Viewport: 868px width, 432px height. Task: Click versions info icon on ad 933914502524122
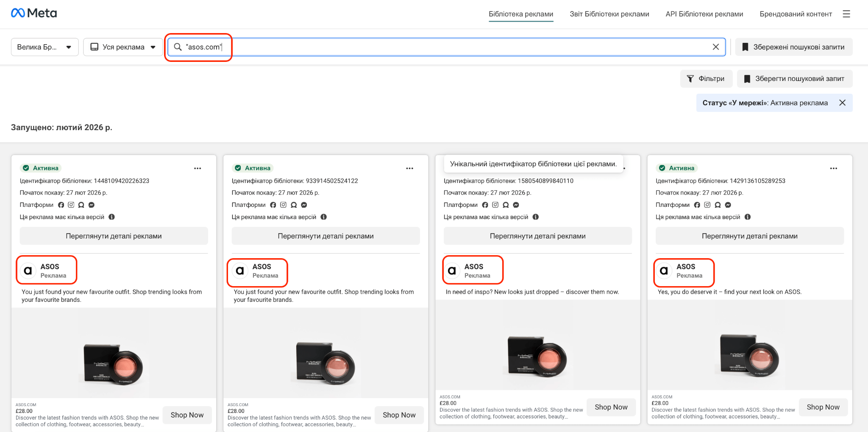(324, 217)
